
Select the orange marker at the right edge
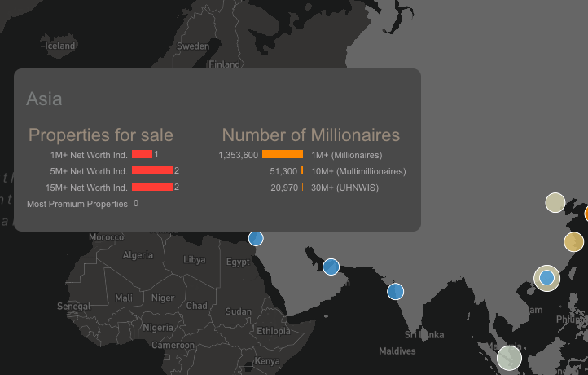tap(586, 214)
